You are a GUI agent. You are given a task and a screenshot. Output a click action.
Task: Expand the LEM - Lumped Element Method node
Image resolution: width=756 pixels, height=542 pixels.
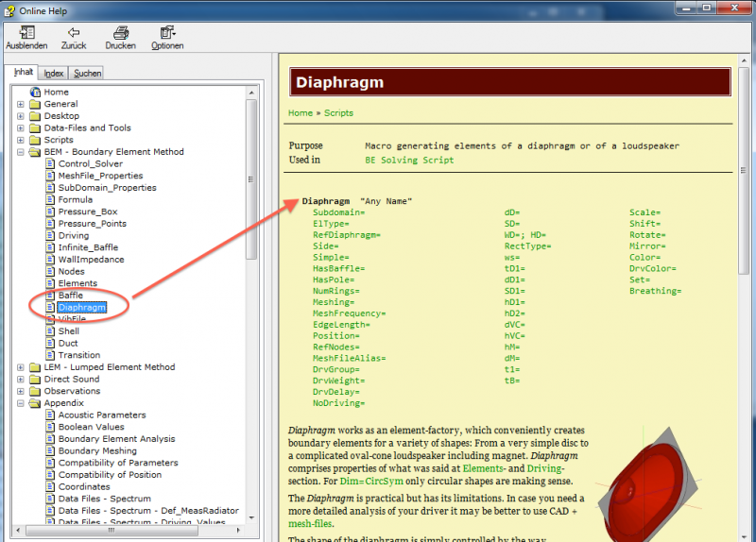pos(21,367)
